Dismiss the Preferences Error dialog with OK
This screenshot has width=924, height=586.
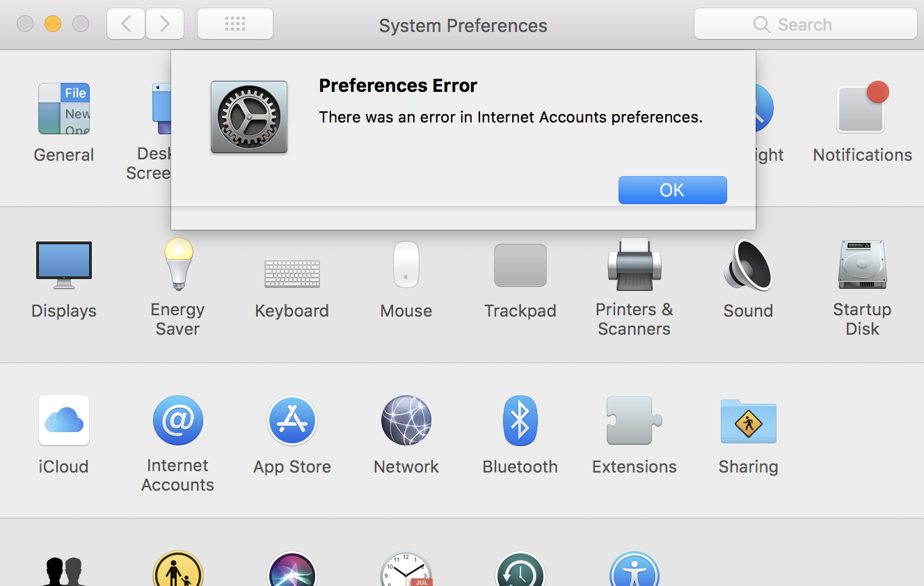[x=672, y=190]
